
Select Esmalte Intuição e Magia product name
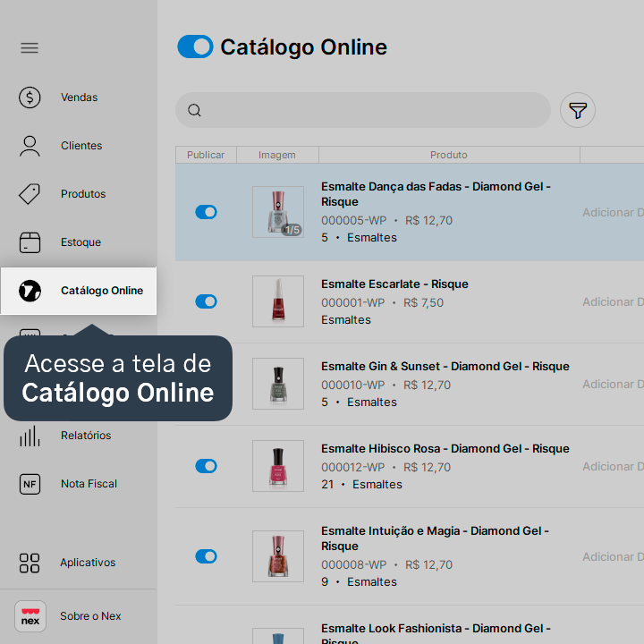435,538
